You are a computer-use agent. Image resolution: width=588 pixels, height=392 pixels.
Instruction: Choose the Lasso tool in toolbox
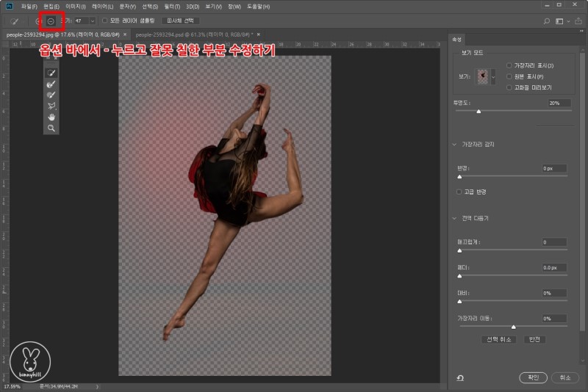(x=51, y=106)
